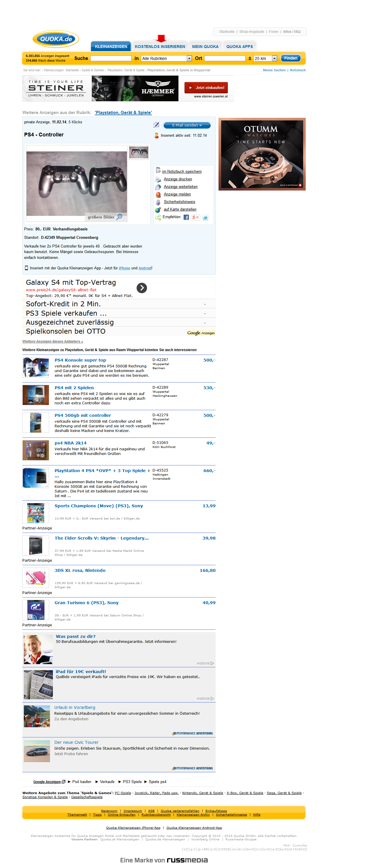This screenshot has height=868, width=392.
Task: Open the Hilfe footer link
Action: 257,814
